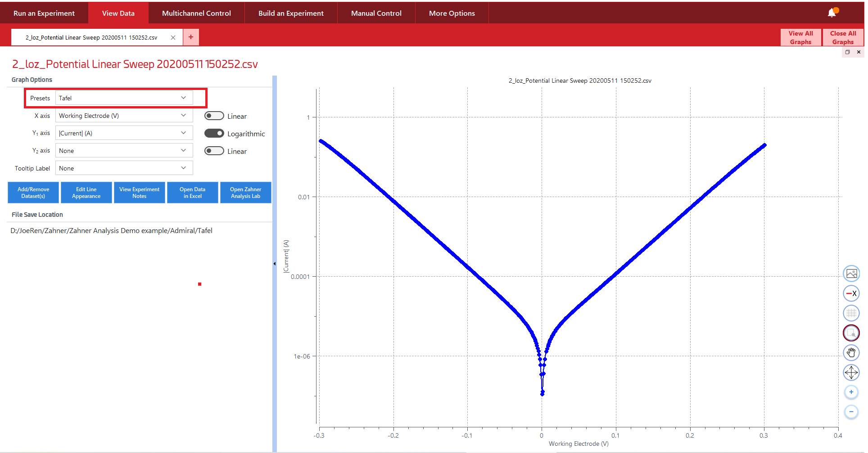Viewport: 868px width, 453px height.
Task: Toggle the graph gridlines icon
Action: tap(851, 313)
